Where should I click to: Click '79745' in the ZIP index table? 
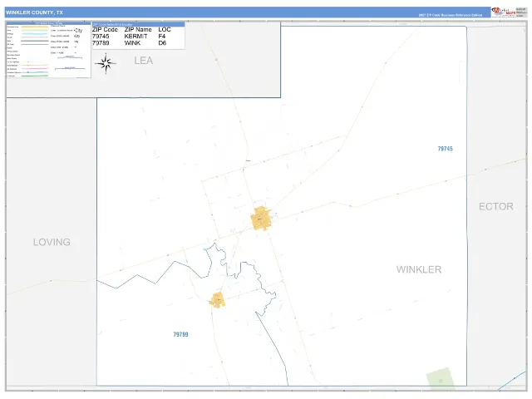[x=101, y=37]
